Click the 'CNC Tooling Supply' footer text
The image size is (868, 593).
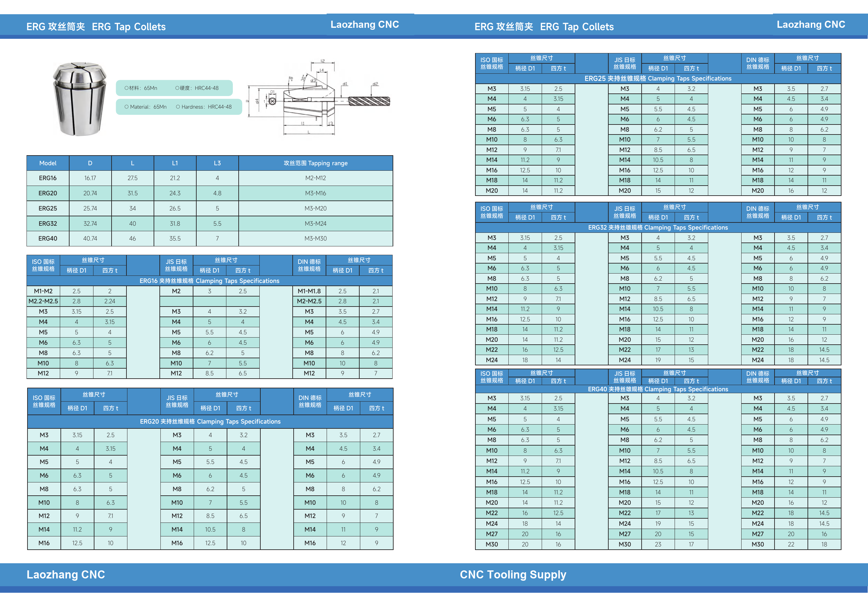tap(513, 575)
